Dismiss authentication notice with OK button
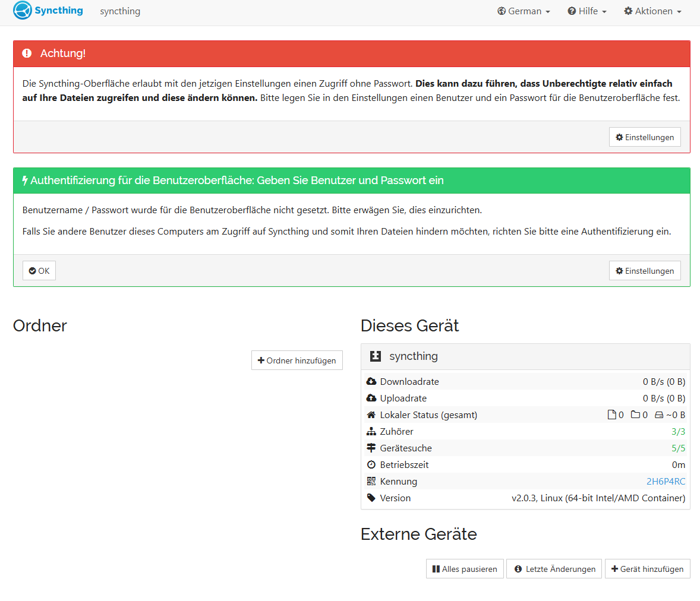 coord(39,271)
